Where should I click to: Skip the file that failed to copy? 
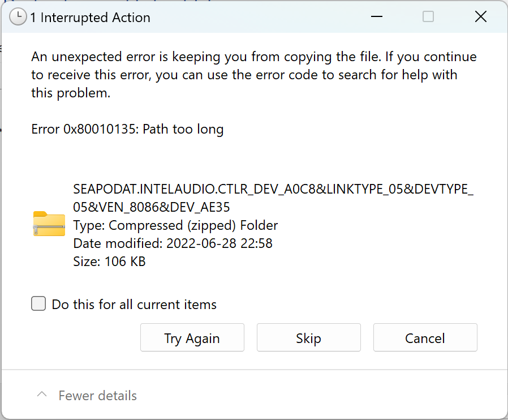click(308, 337)
